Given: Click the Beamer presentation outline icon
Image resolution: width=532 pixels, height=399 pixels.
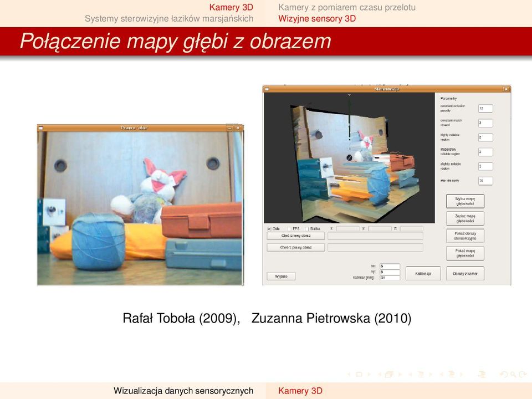Looking at the screenshot, I should 482,375.
